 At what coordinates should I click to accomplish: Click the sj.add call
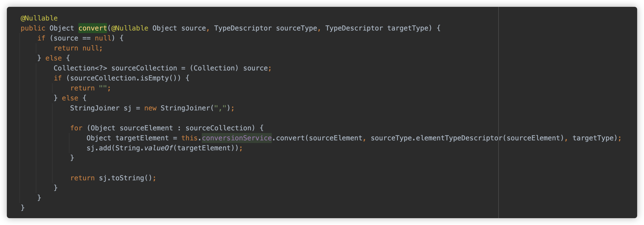pyautogui.click(x=99, y=148)
